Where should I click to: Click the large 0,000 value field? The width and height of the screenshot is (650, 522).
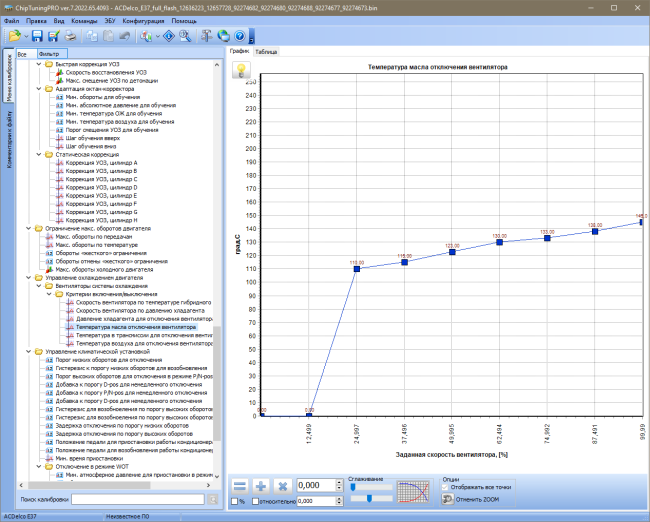point(316,486)
